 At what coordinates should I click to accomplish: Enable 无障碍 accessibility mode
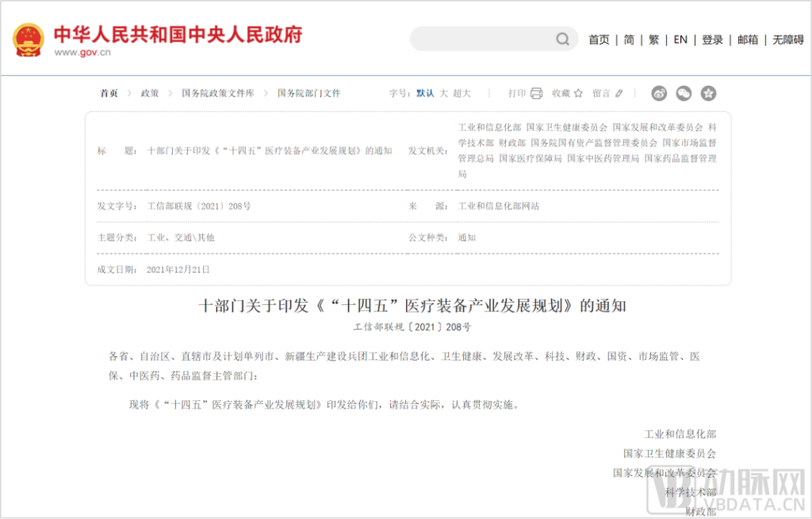[x=787, y=40]
